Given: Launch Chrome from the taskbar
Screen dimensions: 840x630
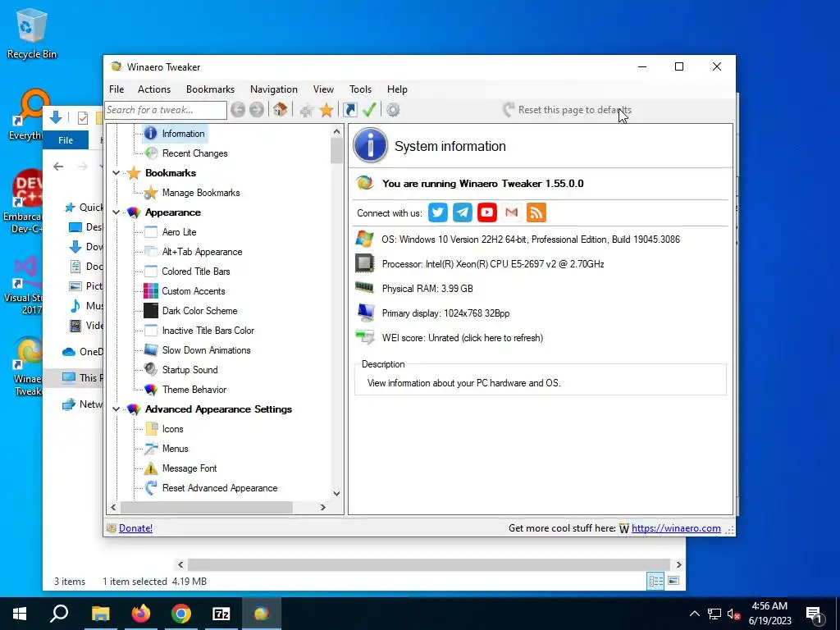Looking at the screenshot, I should pyautogui.click(x=181, y=614).
